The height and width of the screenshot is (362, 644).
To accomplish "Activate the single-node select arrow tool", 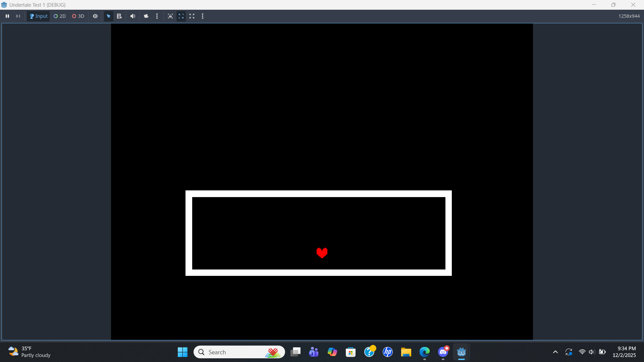I will pos(109,16).
